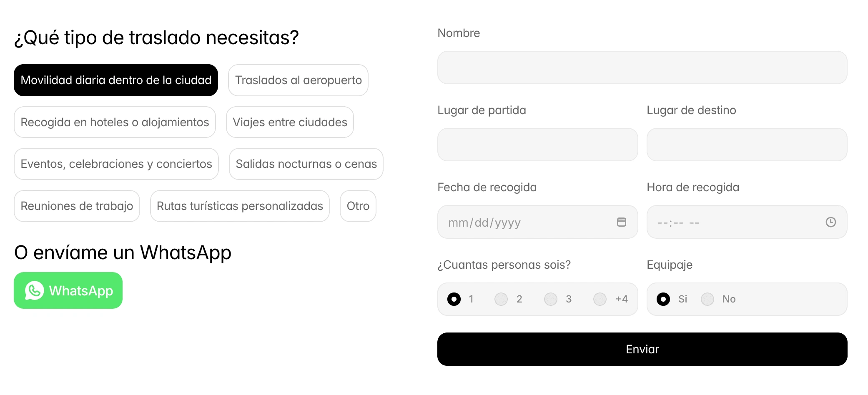868x395 pixels.
Task: Select 2 people radio option
Action: [501, 299]
